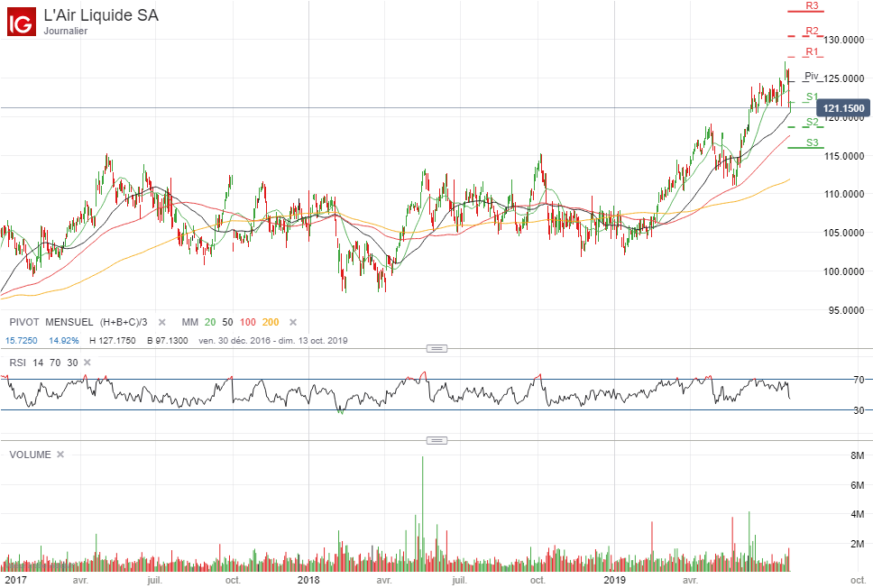
Task: Remove the Pivot Mensuel indicator
Action: (162, 322)
